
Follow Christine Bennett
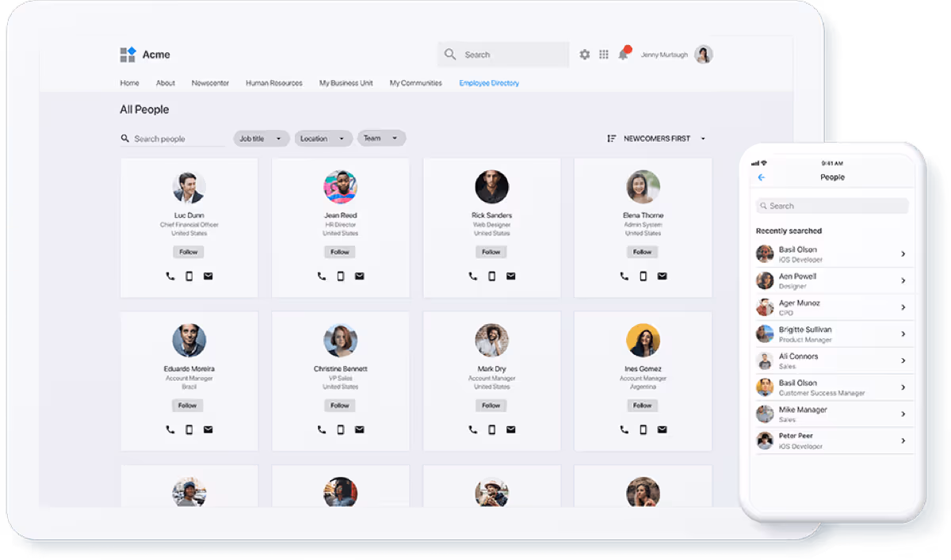tap(340, 406)
